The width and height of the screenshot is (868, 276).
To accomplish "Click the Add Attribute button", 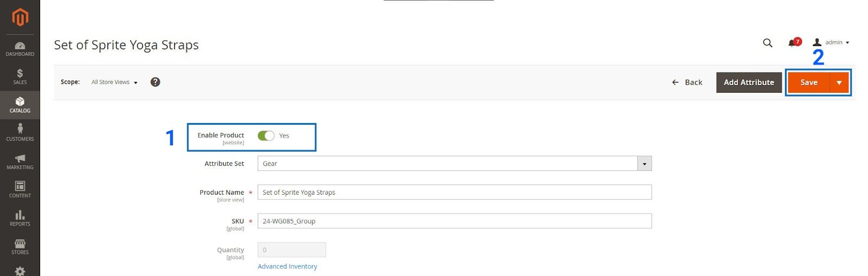I will click(x=749, y=82).
